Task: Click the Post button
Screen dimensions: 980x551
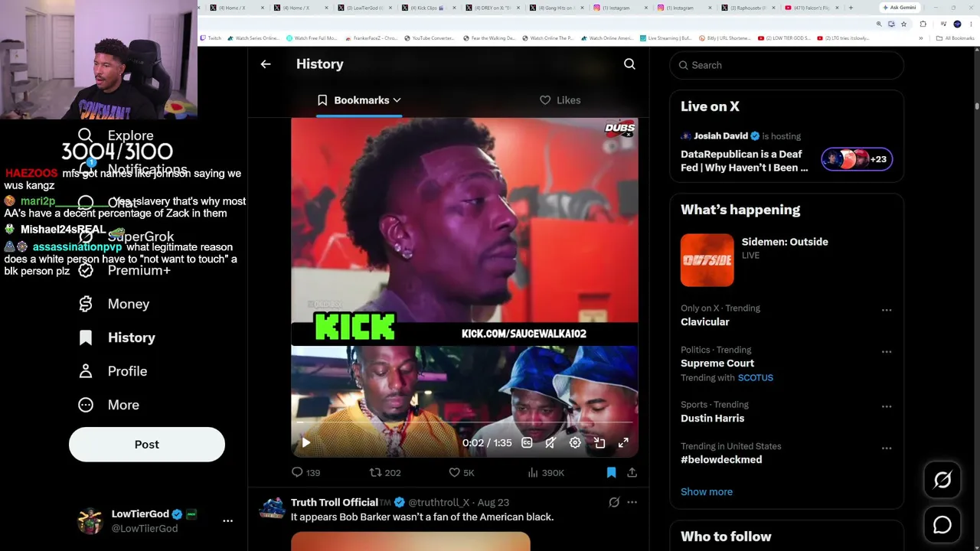Action: pyautogui.click(x=147, y=445)
